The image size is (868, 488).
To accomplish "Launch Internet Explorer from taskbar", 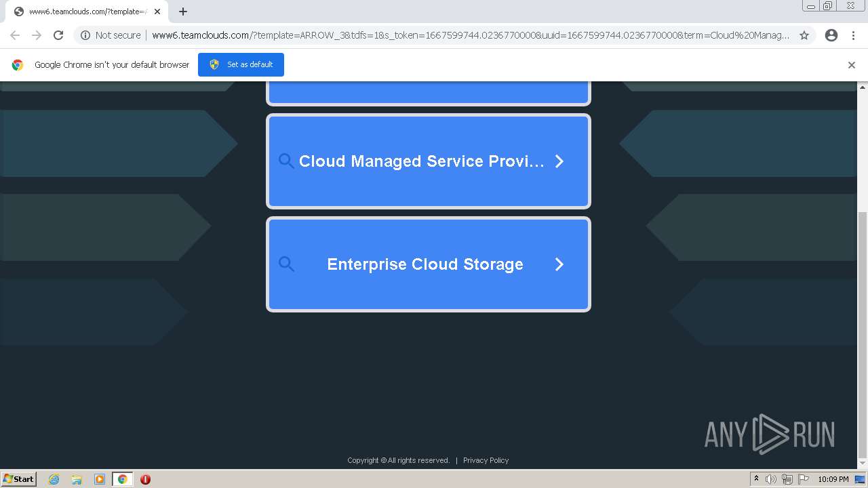I will pyautogui.click(x=54, y=479).
